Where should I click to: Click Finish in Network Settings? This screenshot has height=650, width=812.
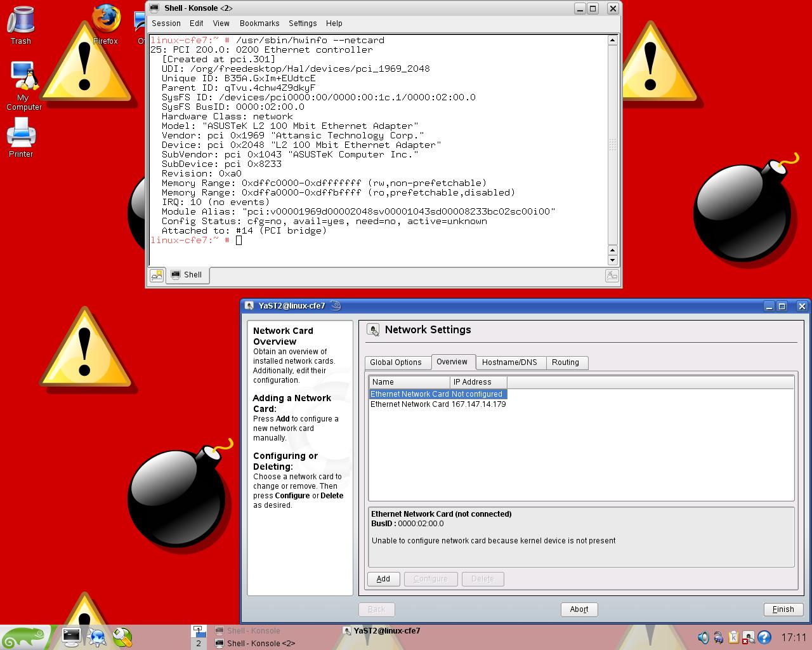point(783,609)
